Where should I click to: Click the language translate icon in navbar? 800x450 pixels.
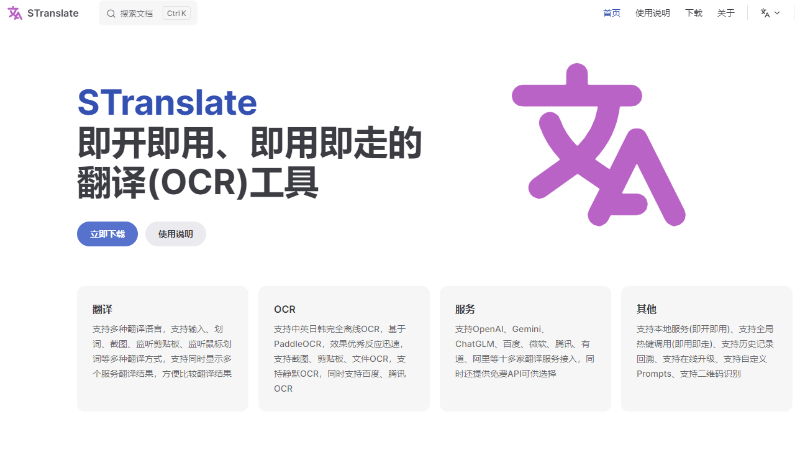765,13
